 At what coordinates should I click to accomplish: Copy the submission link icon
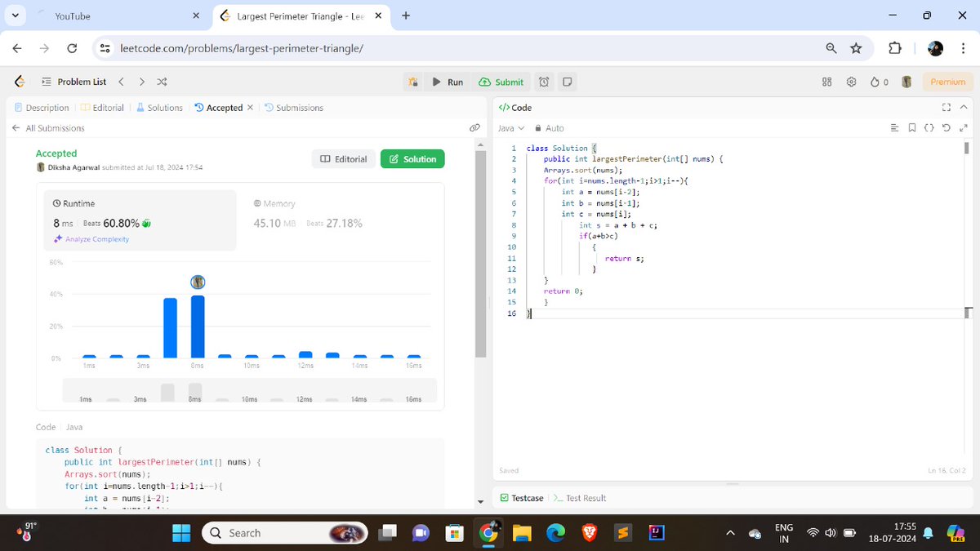coord(474,128)
